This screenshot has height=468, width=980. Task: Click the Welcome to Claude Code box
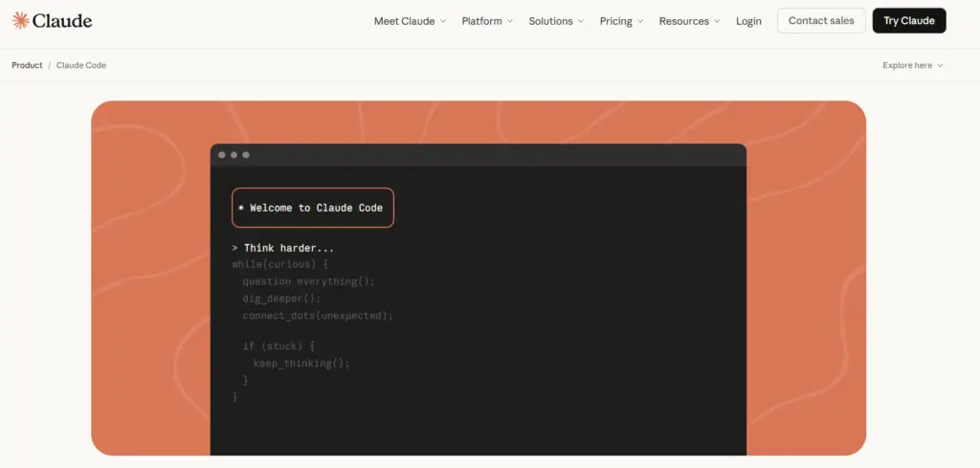(x=313, y=208)
